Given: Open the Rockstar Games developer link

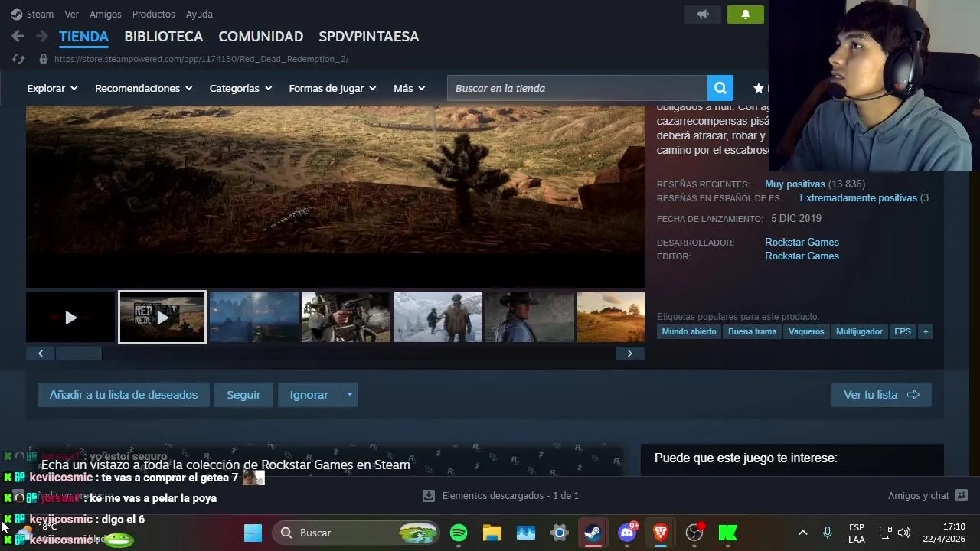Looking at the screenshot, I should coord(802,243).
